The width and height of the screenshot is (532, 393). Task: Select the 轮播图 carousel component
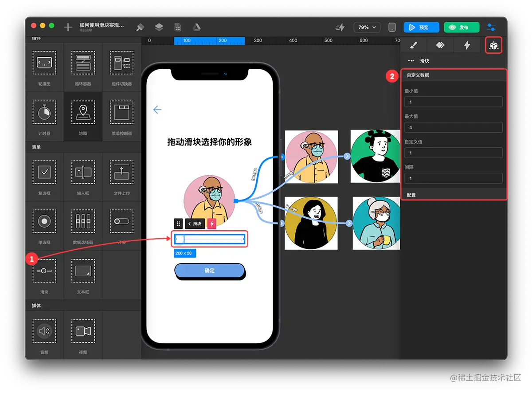tap(44, 67)
